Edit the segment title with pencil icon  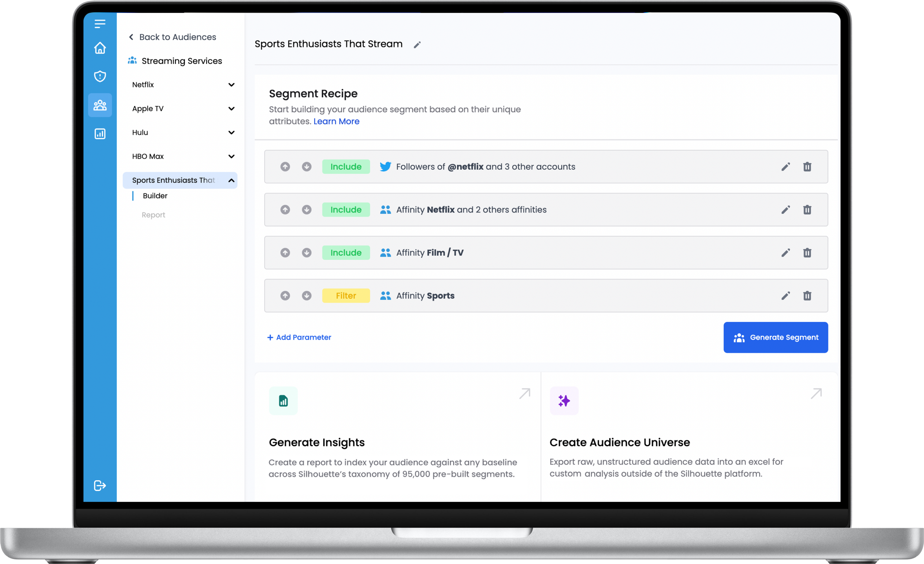point(417,45)
